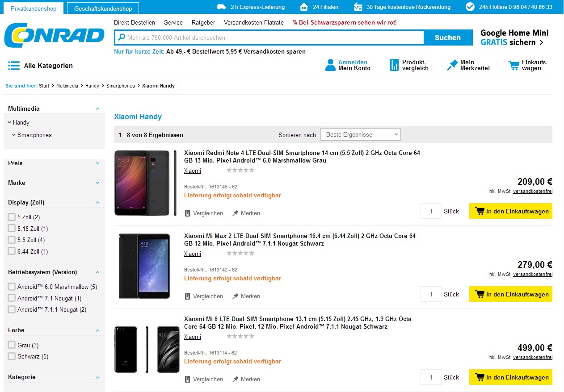Add Xiaomi Redmi Note 4 to cart
This screenshot has width=564, height=392.
tap(511, 211)
